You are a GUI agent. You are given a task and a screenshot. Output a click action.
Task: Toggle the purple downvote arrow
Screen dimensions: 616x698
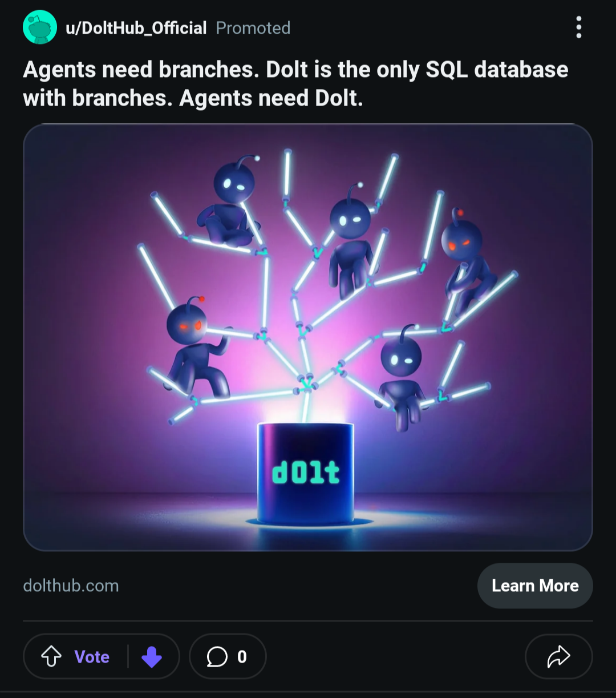coord(152,656)
